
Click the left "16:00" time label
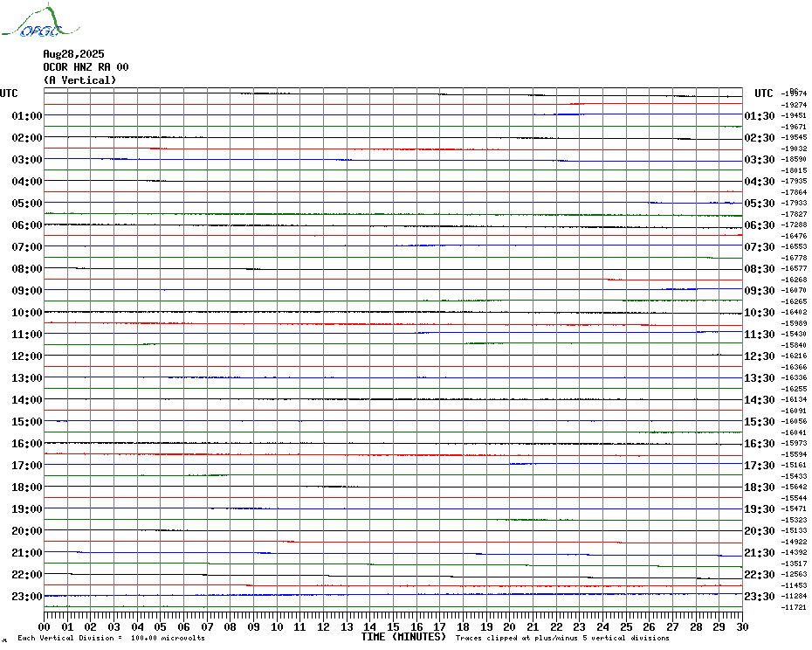tap(27, 444)
